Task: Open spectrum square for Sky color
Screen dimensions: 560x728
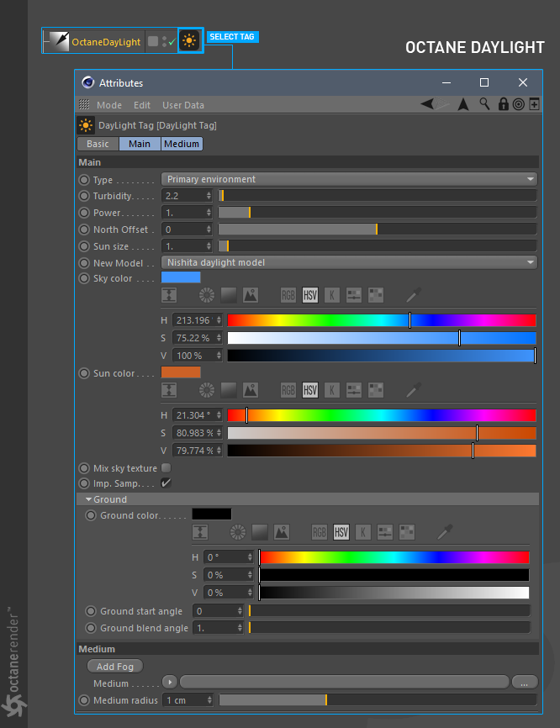Action: click(229, 295)
